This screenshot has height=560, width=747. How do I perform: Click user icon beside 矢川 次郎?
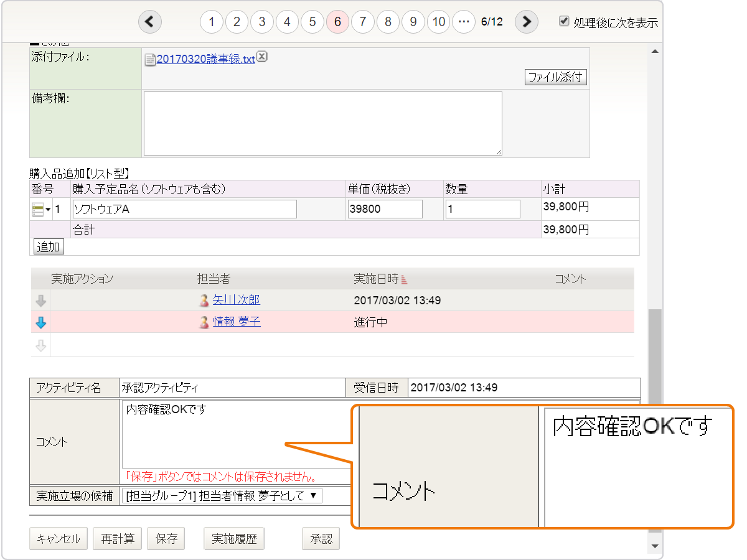click(x=204, y=301)
